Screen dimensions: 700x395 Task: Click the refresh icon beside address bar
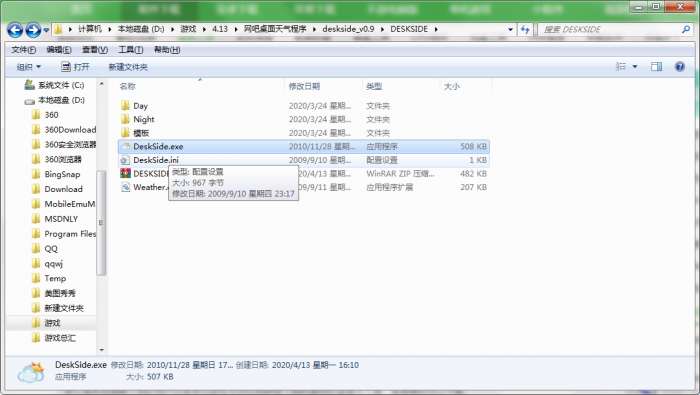coord(525,29)
